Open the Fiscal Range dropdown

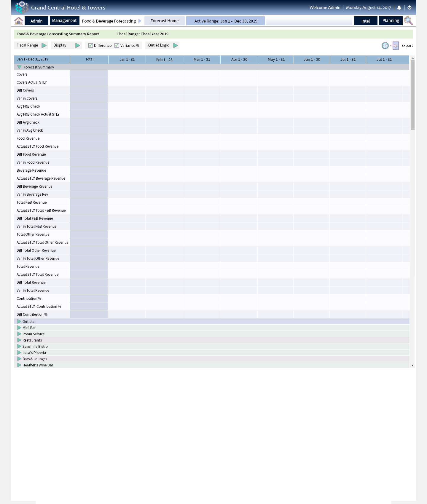pyautogui.click(x=44, y=45)
